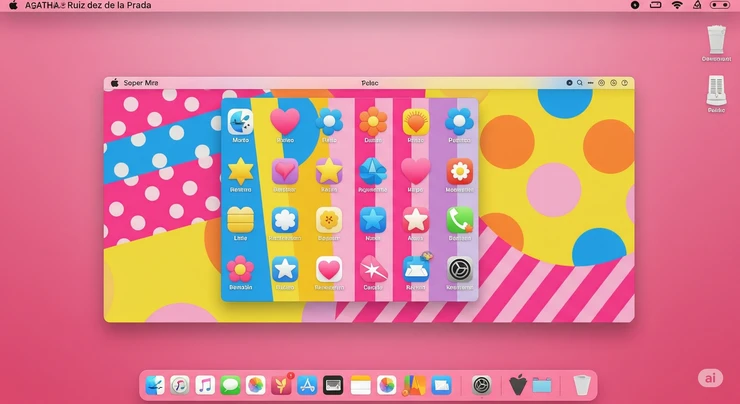Launch the App Store from the Dock

(307, 385)
